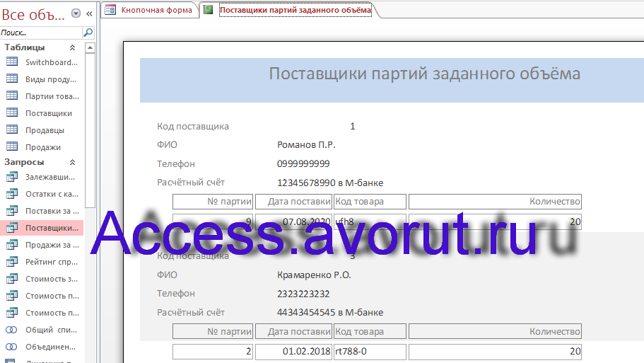
Task: Click phone value 2323223232
Action: (303, 294)
